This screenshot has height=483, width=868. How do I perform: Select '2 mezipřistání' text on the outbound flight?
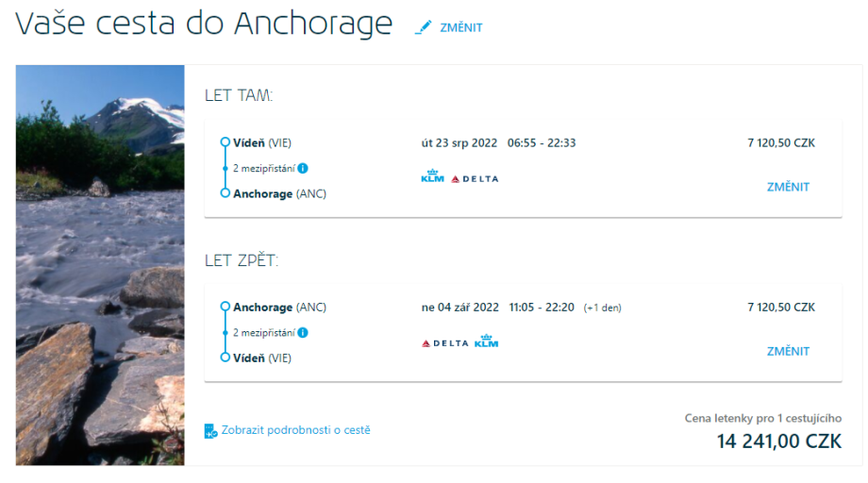coord(263,169)
